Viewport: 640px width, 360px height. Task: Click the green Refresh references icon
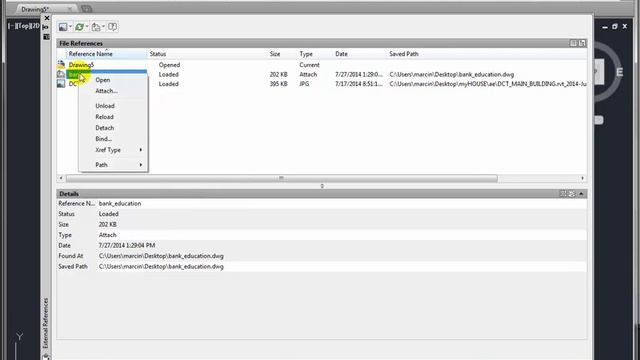80,27
